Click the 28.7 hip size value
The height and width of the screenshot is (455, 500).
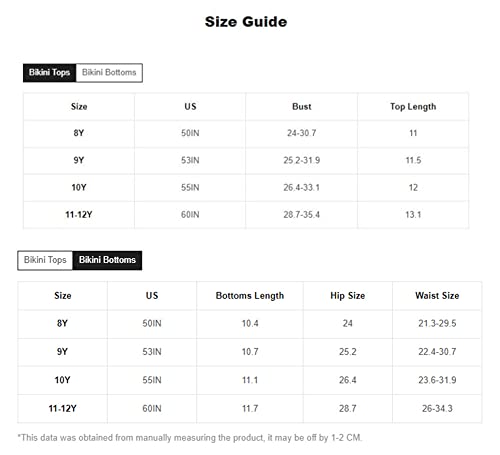click(348, 409)
